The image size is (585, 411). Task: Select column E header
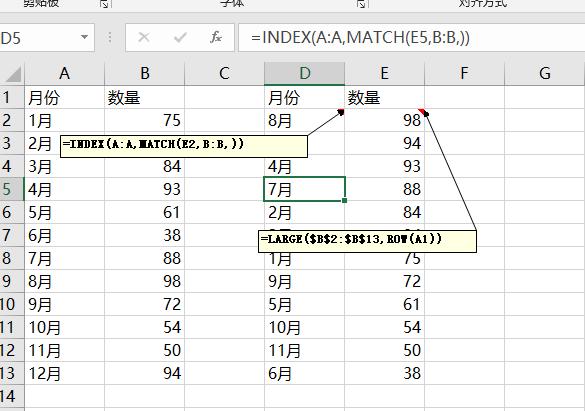[x=384, y=73]
